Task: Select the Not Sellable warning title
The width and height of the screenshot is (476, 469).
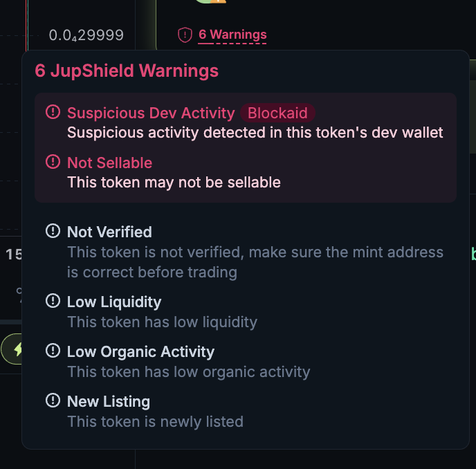Action: click(x=109, y=163)
